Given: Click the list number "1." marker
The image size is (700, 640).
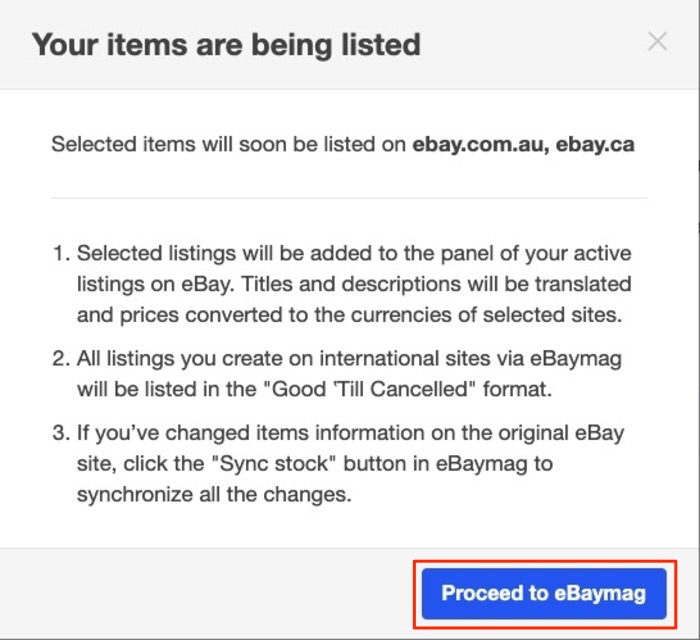Looking at the screenshot, I should pos(60,254).
